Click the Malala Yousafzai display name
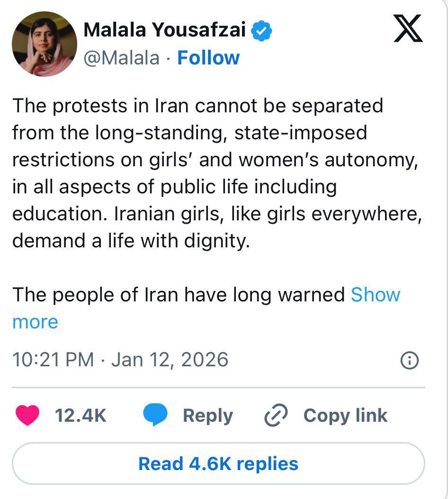 [164, 31]
